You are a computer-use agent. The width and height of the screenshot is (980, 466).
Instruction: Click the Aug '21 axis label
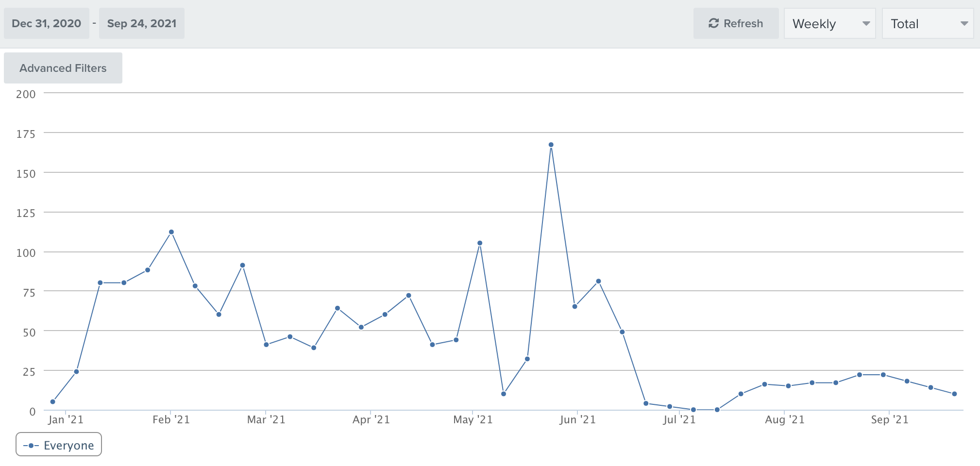785,420
